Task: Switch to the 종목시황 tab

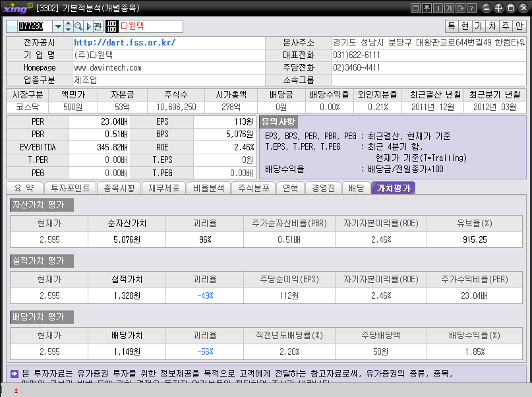Action: pyautogui.click(x=119, y=188)
